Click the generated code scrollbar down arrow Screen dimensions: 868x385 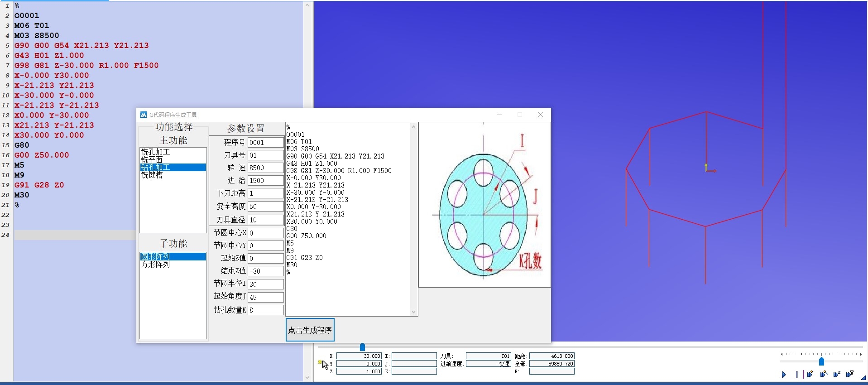[413, 312]
